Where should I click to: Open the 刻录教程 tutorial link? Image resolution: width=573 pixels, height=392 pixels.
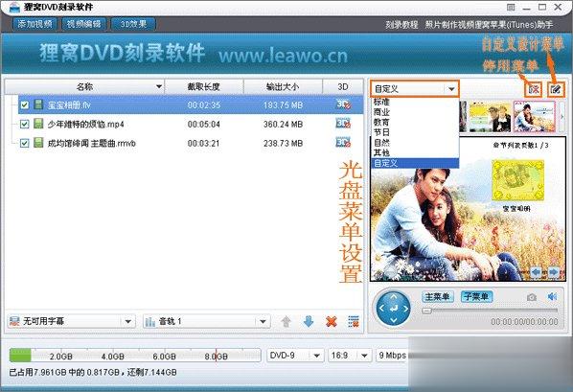tap(401, 25)
